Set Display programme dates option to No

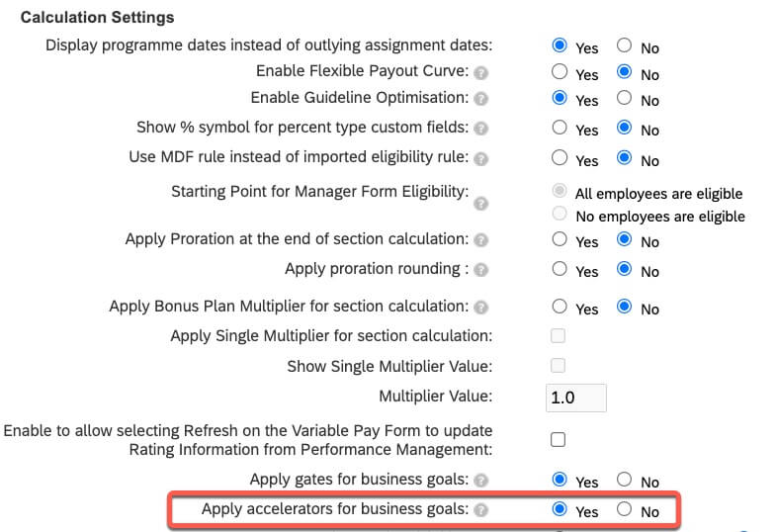click(624, 45)
